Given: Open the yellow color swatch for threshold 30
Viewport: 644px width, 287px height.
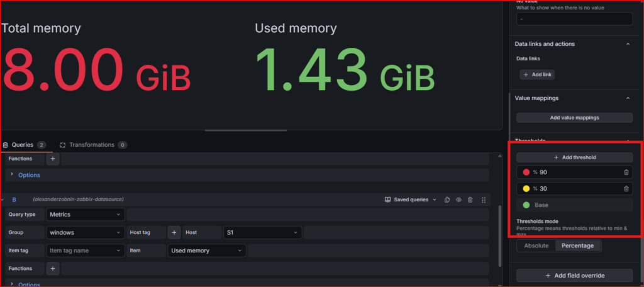Looking at the screenshot, I should click(526, 189).
